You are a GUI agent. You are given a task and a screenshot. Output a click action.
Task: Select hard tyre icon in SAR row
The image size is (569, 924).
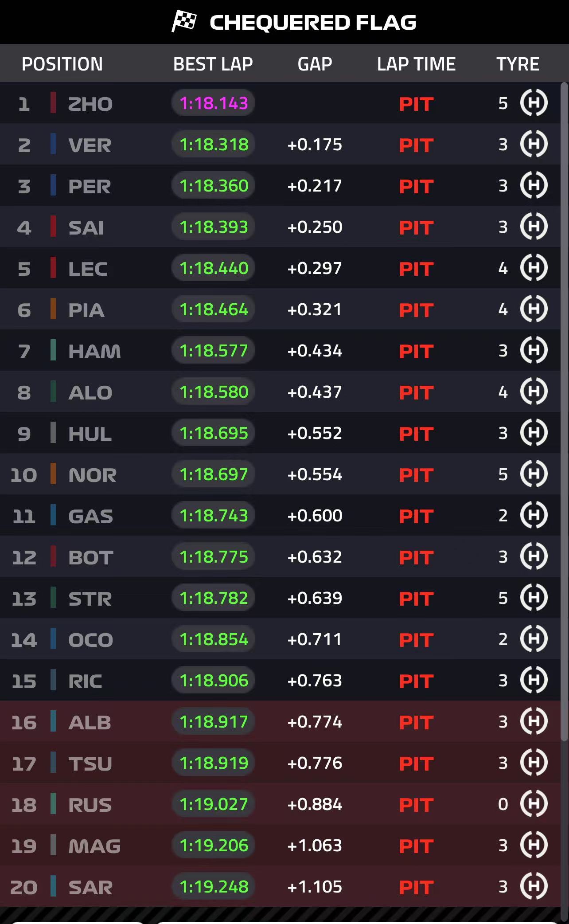click(x=534, y=886)
